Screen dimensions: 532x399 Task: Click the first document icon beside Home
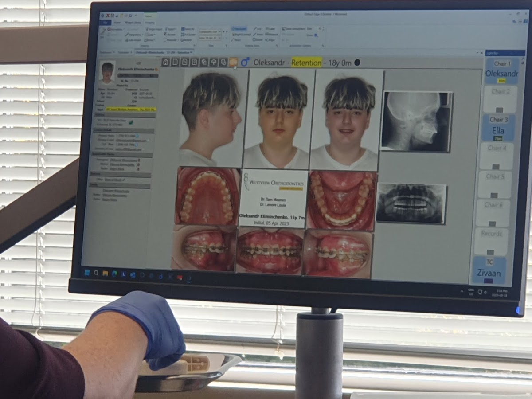[x=175, y=62]
